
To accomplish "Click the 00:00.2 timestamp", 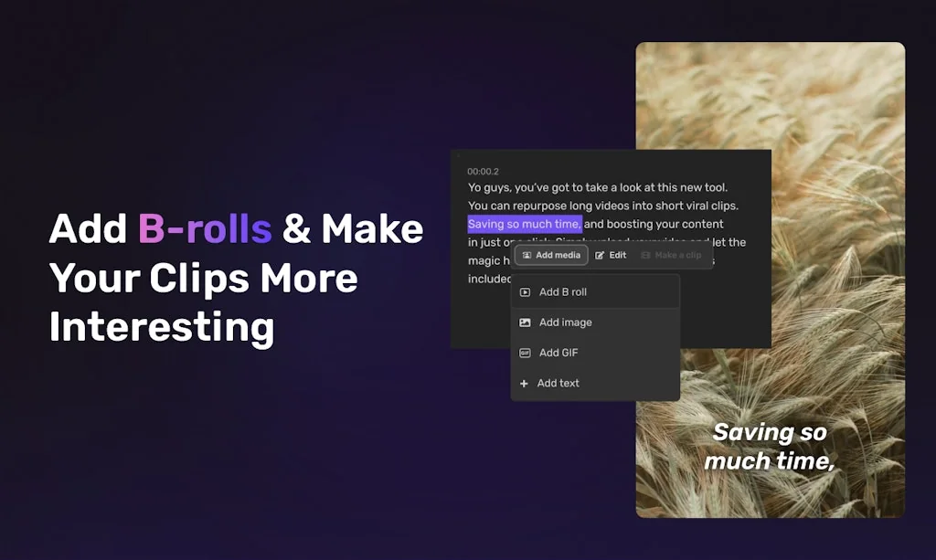I will [483, 172].
